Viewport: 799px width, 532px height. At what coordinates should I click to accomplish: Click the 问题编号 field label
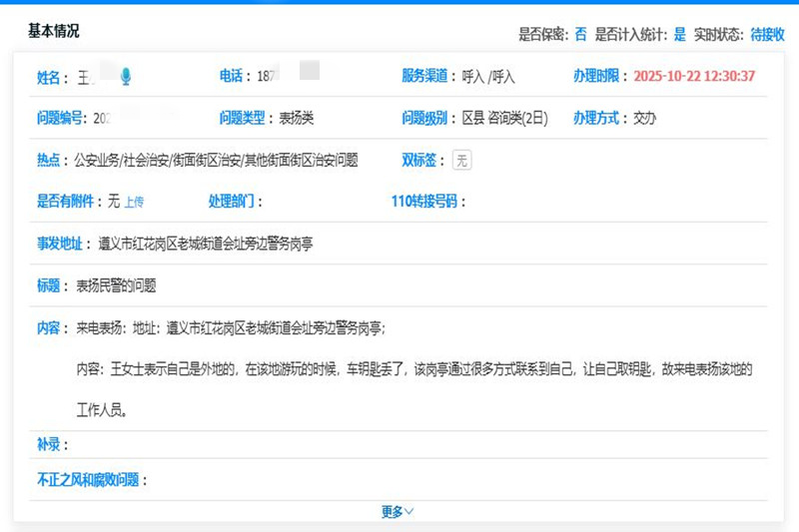(x=60, y=118)
